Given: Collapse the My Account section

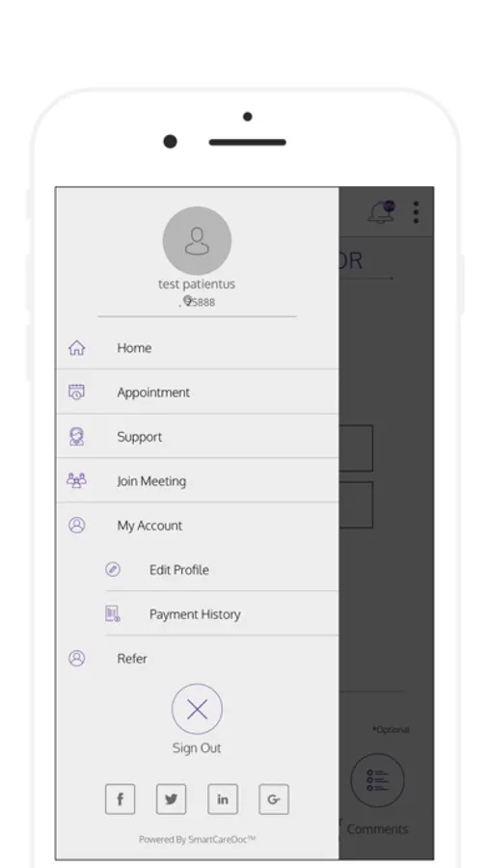Looking at the screenshot, I should click(x=197, y=525).
